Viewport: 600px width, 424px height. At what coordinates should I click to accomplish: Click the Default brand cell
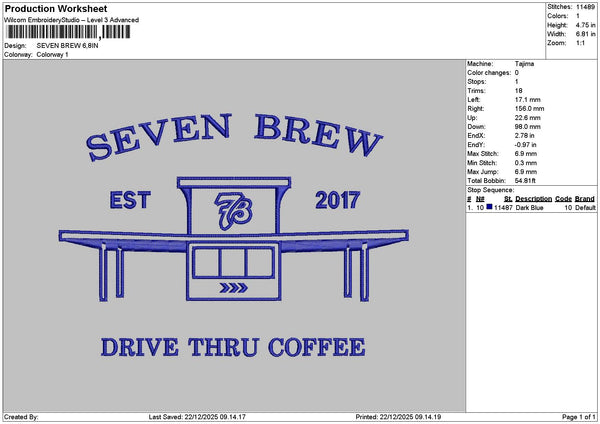pos(585,208)
